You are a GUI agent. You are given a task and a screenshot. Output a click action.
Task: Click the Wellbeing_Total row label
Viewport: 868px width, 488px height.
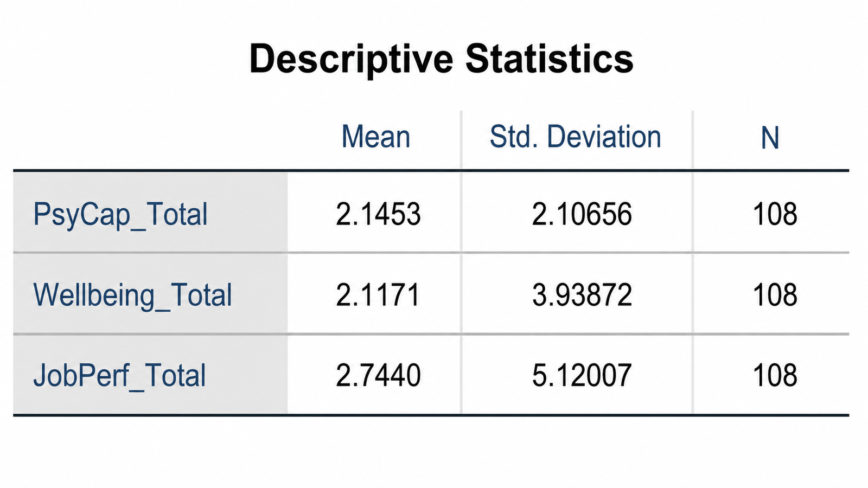click(133, 295)
